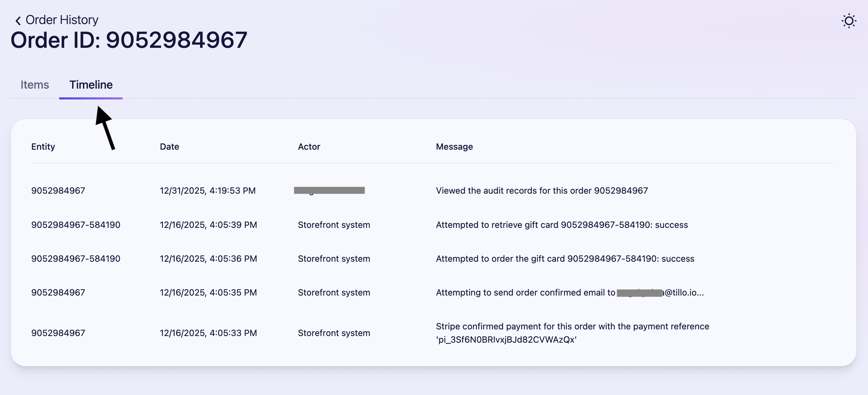Open Order History via back link
This screenshot has width=868, height=395.
click(61, 20)
